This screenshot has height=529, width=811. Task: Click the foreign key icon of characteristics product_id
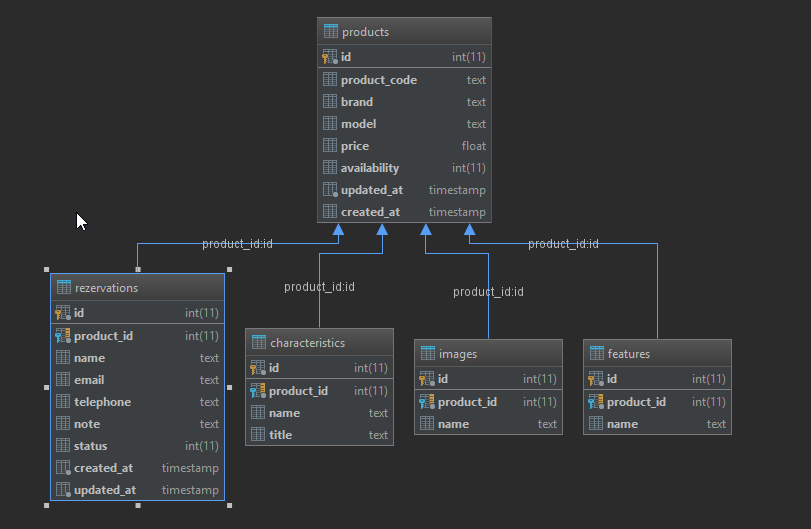(x=258, y=391)
